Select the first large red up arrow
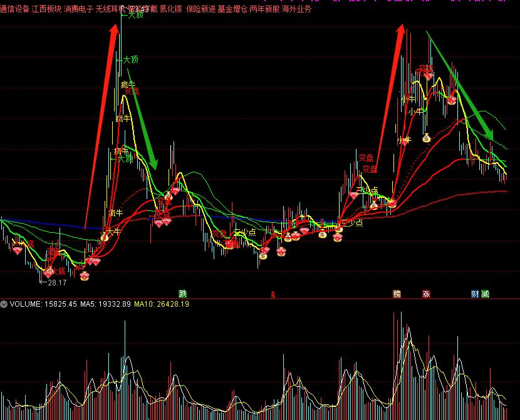The width and height of the screenshot is (520, 420). click(x=101, y=125)
